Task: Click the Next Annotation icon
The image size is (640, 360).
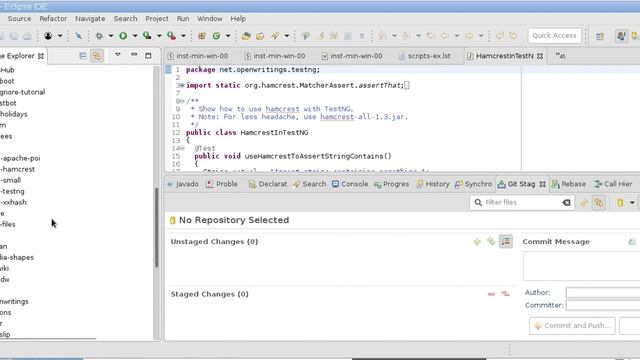Action: [382, 36]
